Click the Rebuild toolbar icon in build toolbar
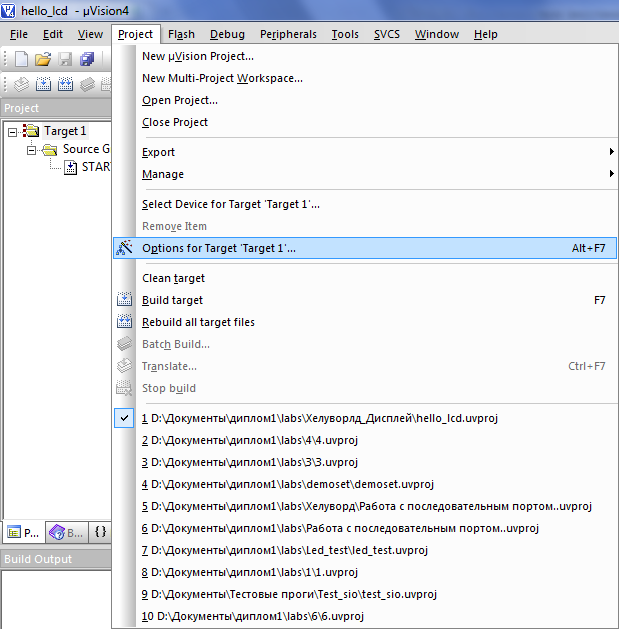The height and width of the screenshot is (629, 619). pos(65,84)
